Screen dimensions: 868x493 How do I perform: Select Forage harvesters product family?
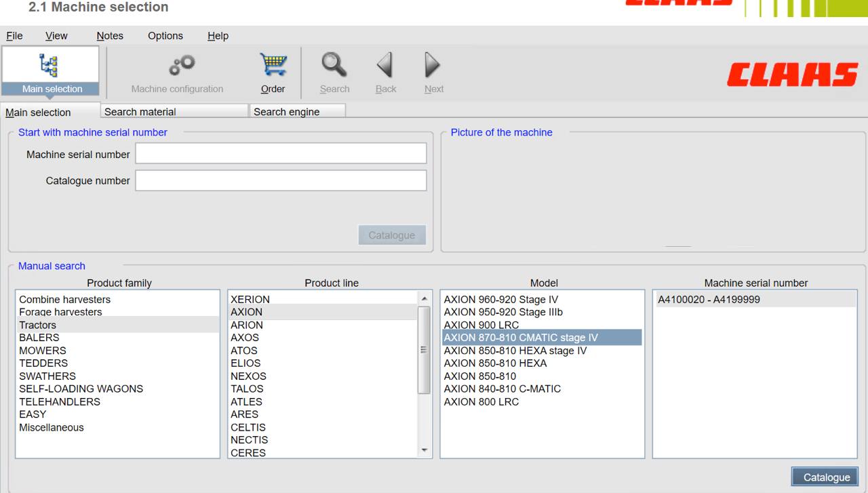(117, 312)
